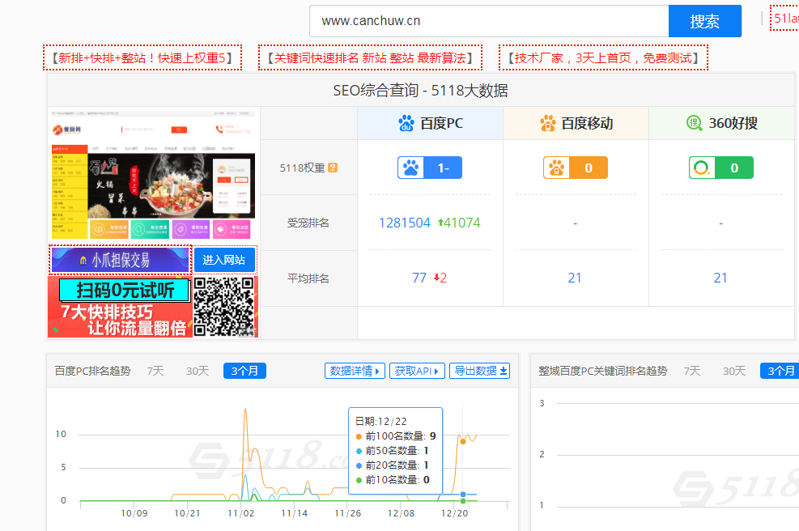799x531 pixels.
Task: Click the 51la link at top right
Action: pyautogui.click(x=785, y=18)
